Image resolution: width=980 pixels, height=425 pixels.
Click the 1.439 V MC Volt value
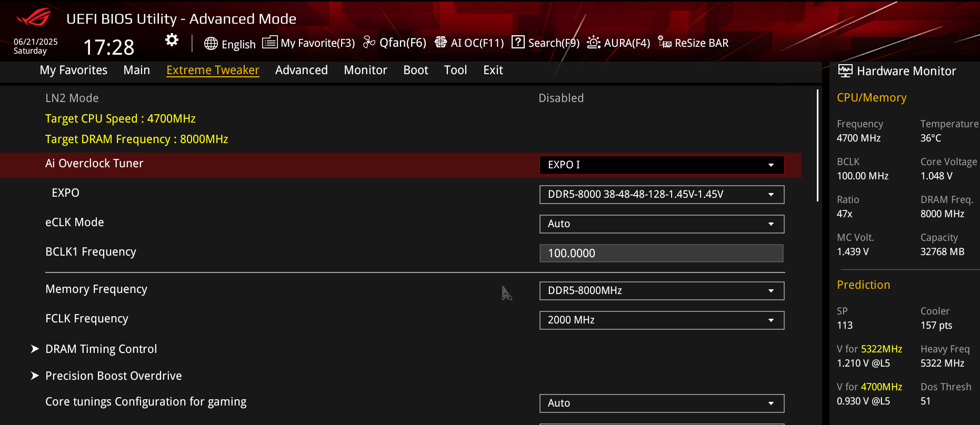853,251
